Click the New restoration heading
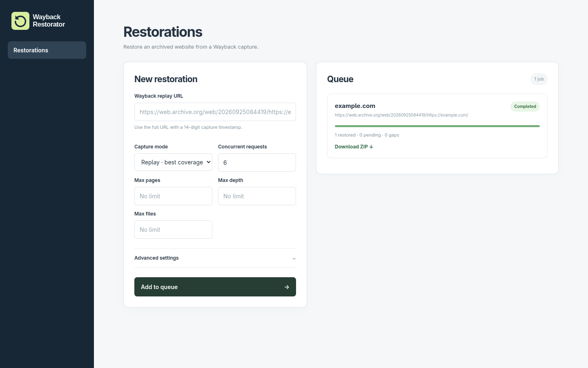Screen dimensions: 588x368 click(166, 79)
